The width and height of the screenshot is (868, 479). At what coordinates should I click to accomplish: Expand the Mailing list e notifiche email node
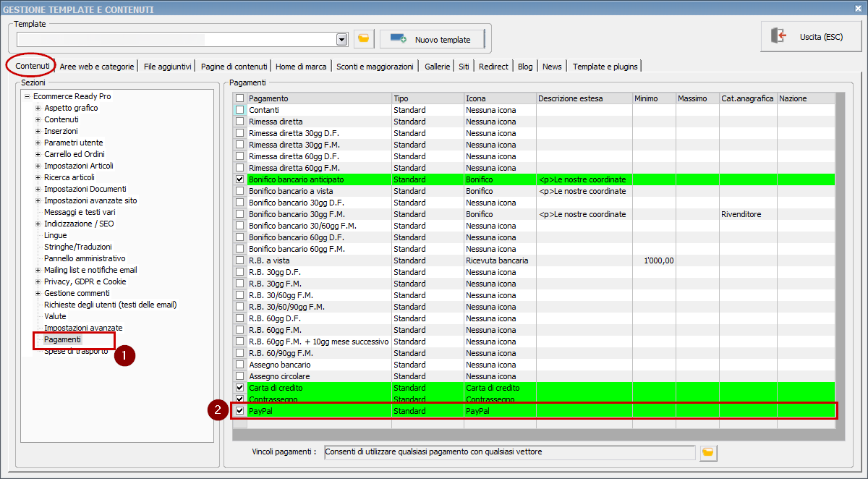38,270
